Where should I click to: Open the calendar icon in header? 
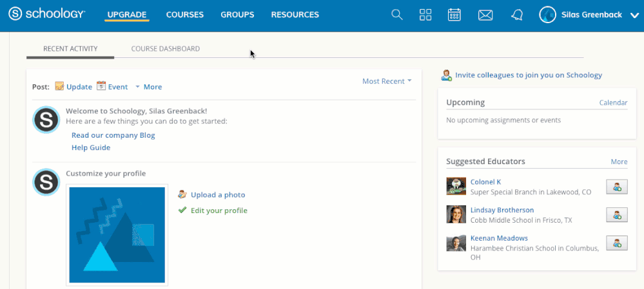click(454, 15)
